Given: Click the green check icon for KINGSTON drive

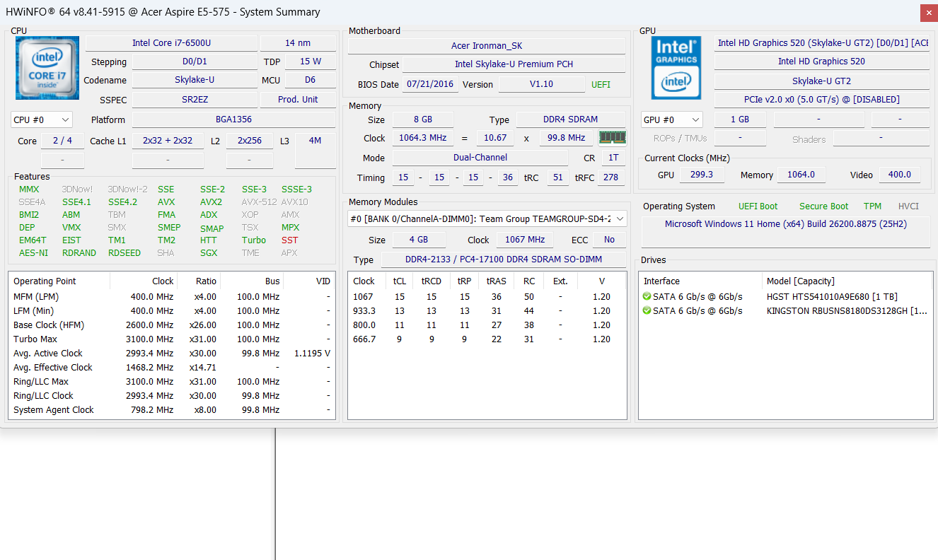Looking at the screenshot, I should [647, 310].
